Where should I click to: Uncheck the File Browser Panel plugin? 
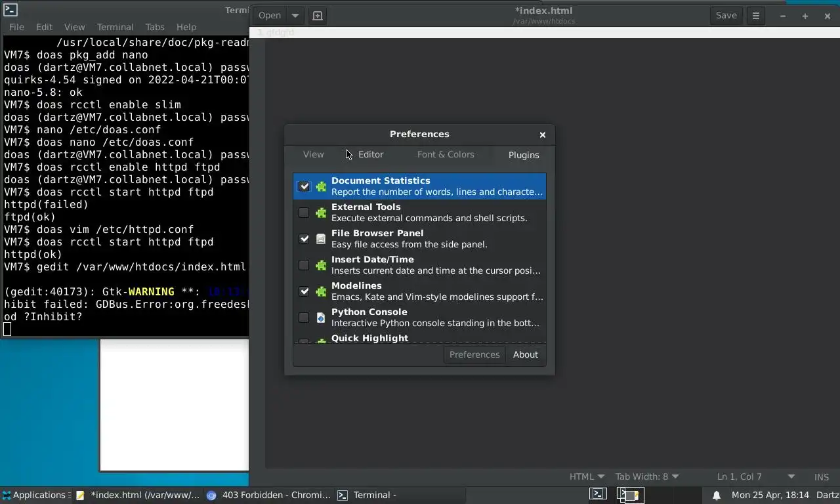[x=304, y=239]
